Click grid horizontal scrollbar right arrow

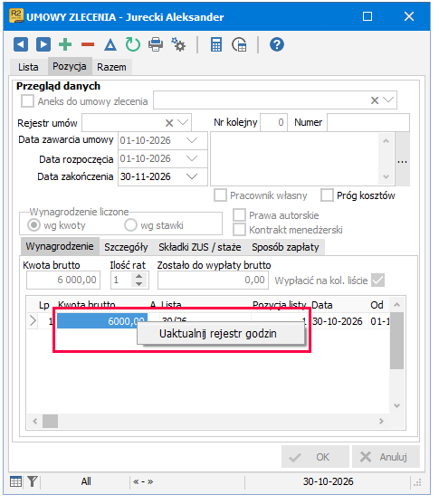click(381, 421)
